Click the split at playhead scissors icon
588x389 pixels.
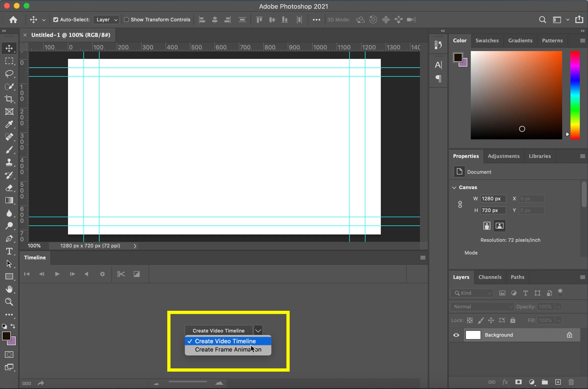click(x=120, y=274)
